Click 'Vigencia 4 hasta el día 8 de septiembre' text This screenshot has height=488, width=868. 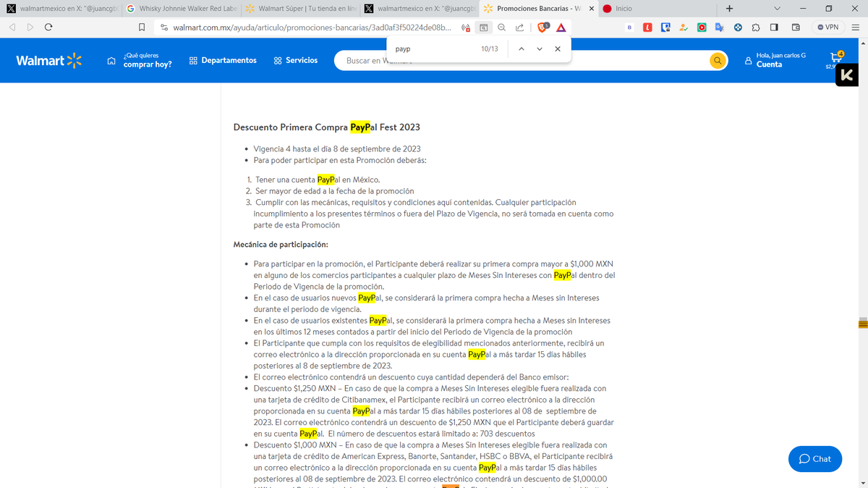[x=337, y=149]
